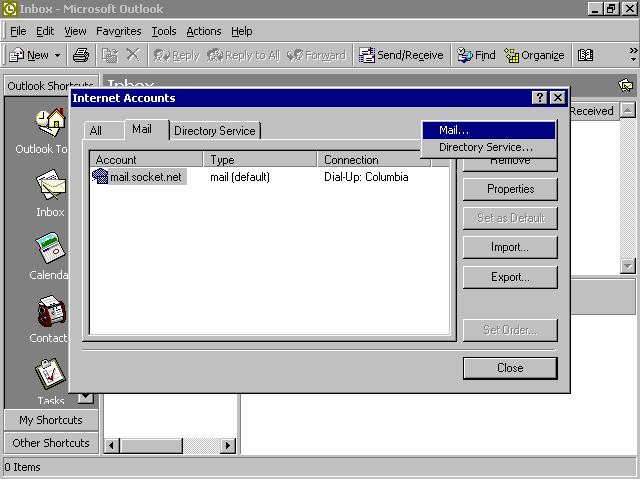This screenshot has height=480, width=640.
Task: Click Reply to All in toolbar
Action: pos(244,55)
